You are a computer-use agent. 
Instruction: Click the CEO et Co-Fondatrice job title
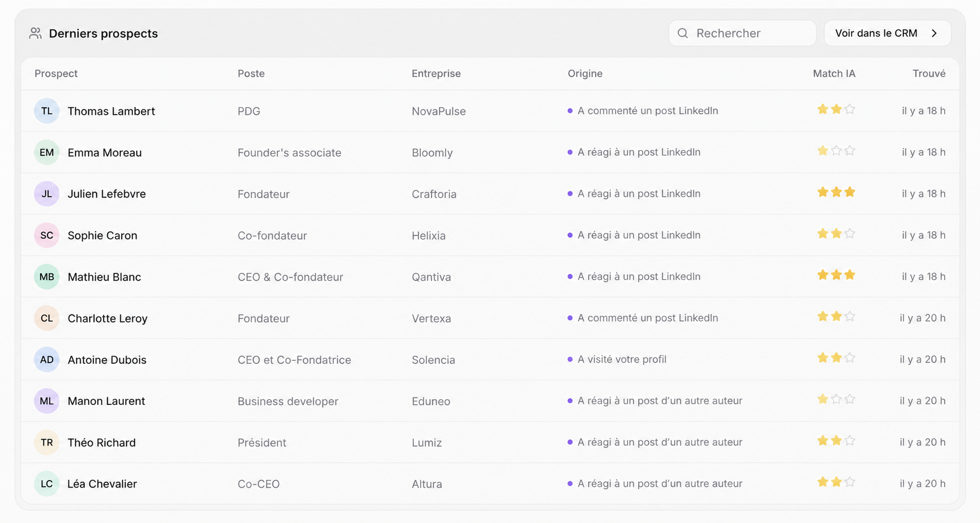(294, 360)
